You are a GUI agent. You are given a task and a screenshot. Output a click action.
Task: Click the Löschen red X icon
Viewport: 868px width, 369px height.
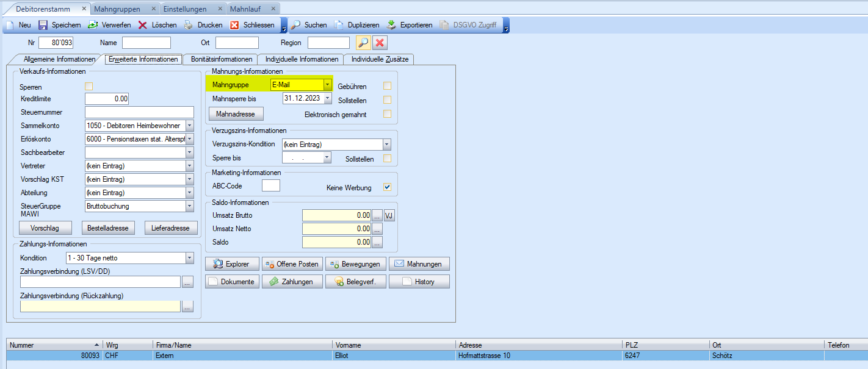(143, 25)
